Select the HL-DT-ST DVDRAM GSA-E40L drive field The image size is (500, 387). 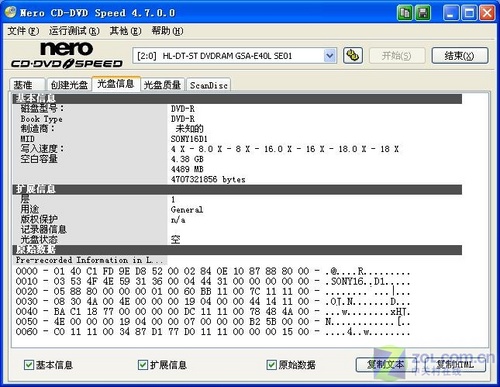click(234, 56)
